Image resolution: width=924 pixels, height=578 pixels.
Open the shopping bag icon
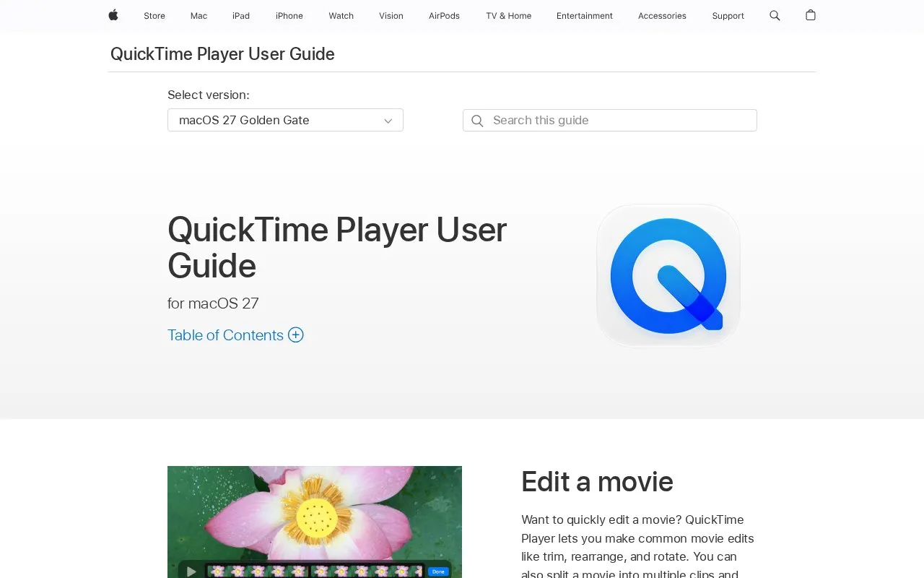[x=811, y=15]
